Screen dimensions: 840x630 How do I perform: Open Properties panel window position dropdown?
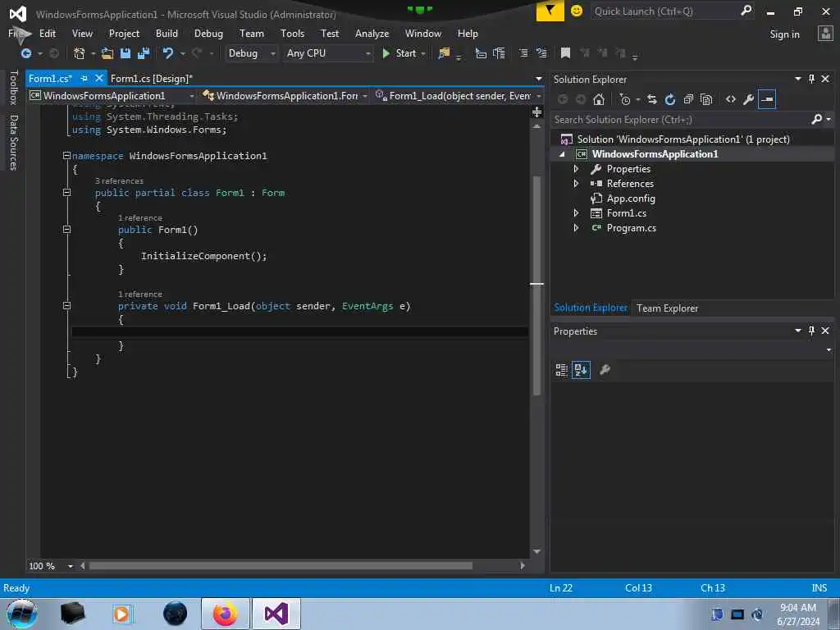point(797,331)
